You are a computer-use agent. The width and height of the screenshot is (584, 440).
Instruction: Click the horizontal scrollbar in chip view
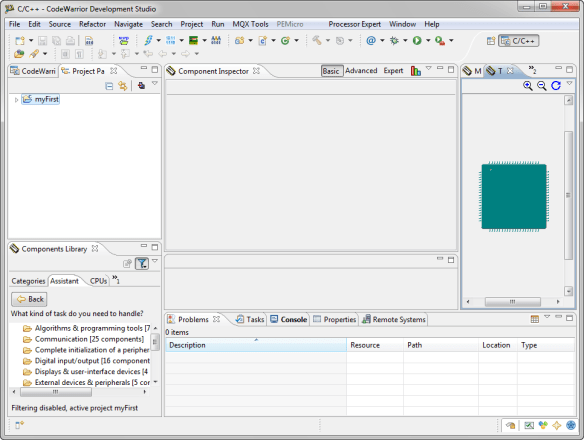pos(512,301)
